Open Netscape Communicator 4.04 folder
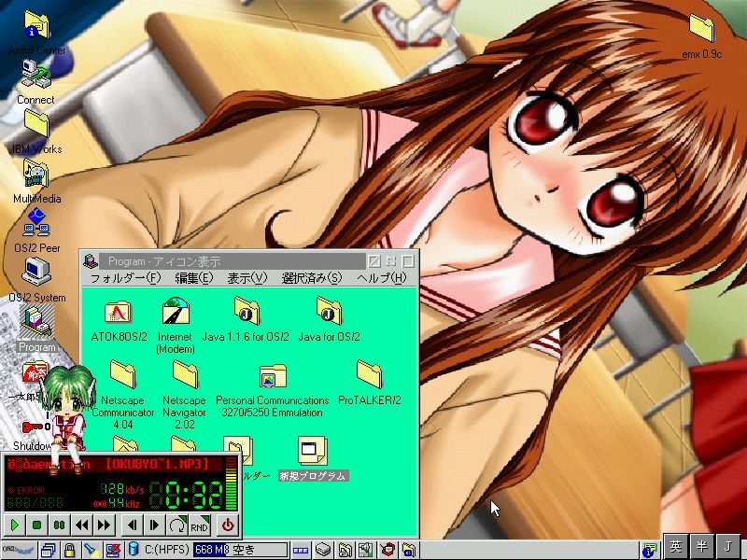This screenshot has width=747, height=560. click(123, 374)
